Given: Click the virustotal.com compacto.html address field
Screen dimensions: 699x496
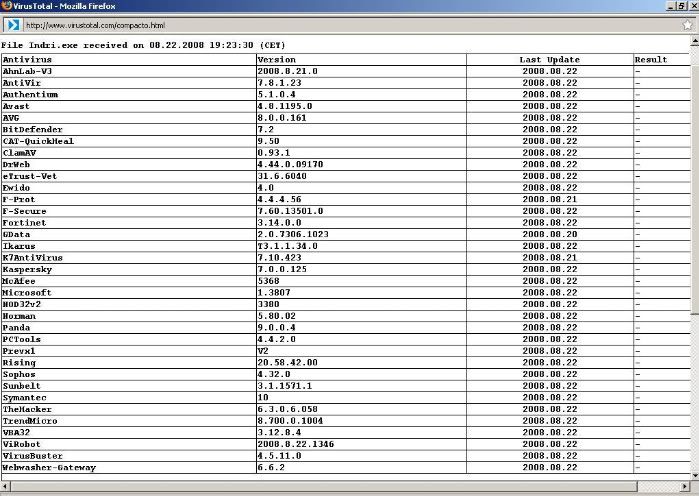Looking at the screenshot, I should pos(352,25).
